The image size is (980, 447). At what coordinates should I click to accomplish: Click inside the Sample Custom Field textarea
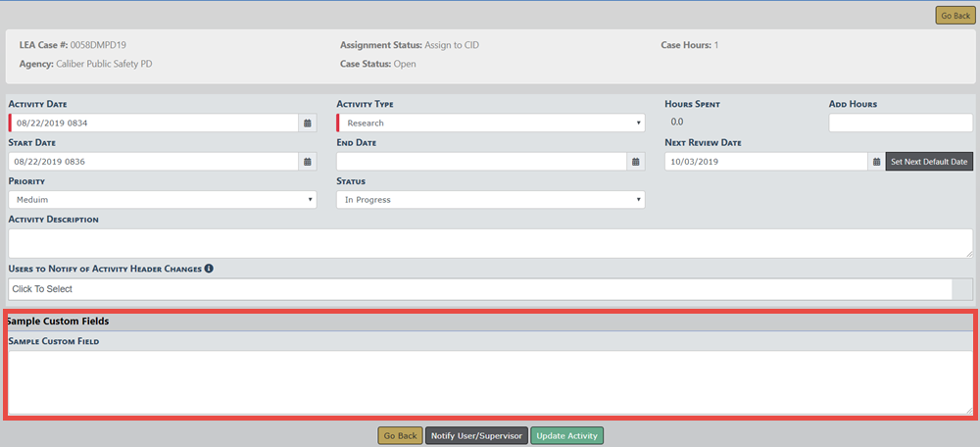point(488,382)
